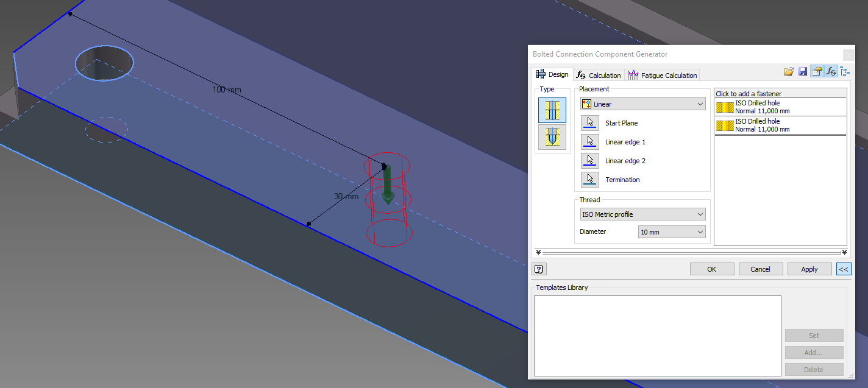Toggle the design view mode icon
The width and height of the screenshot is (868, 388).
click(817, 71)
